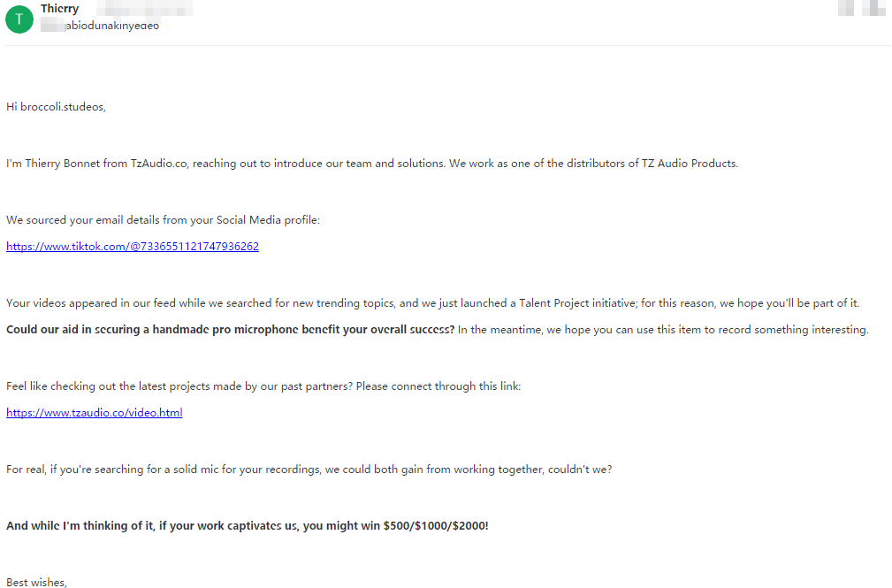Click the sender name Thierry
The height and width of the screenshot is (588, 892).
coord(59,9)
